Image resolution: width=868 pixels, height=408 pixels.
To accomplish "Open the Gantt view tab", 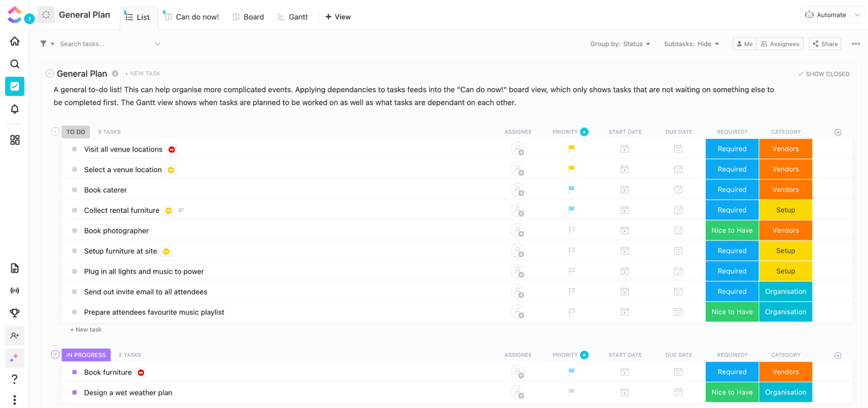I will pyautogui.click(x=293, y=17).
